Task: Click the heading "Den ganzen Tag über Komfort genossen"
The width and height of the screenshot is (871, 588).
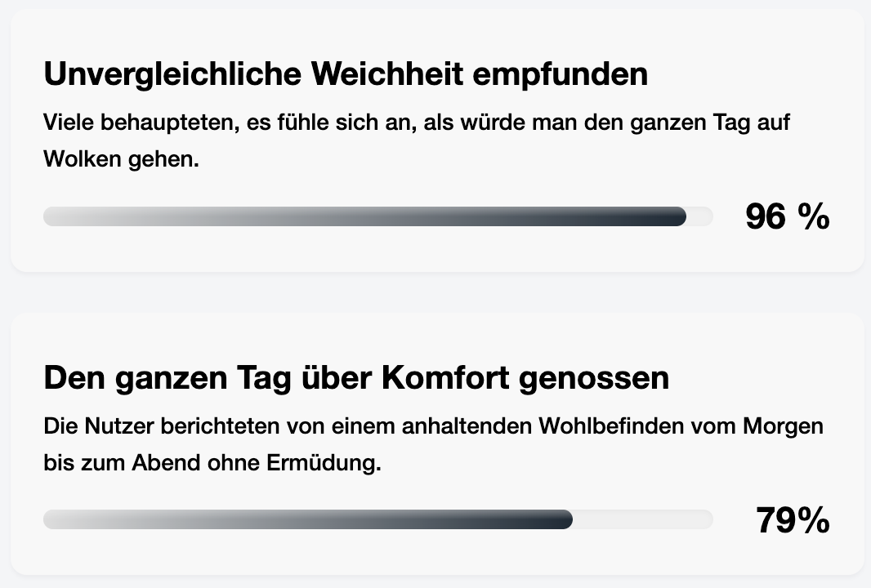Action: (356, 378)
